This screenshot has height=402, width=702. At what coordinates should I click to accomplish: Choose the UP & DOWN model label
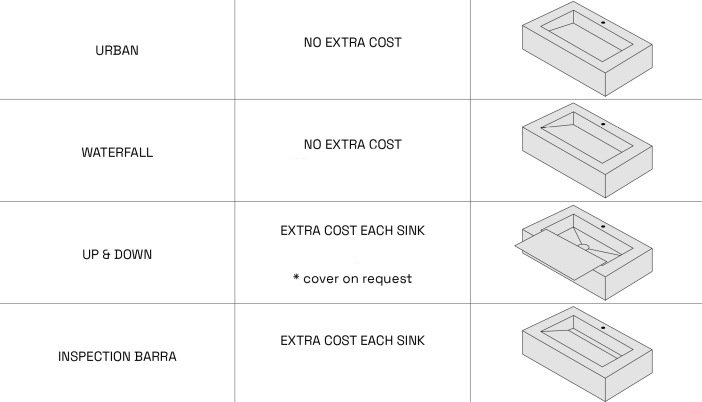117,254
